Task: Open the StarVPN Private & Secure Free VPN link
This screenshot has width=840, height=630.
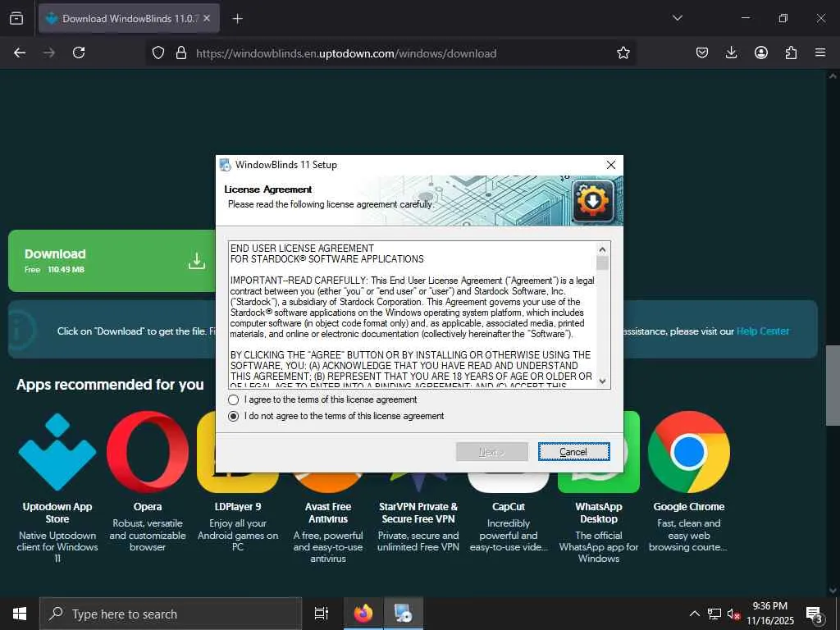Action: pyautogui.click(x=418, y=513)
